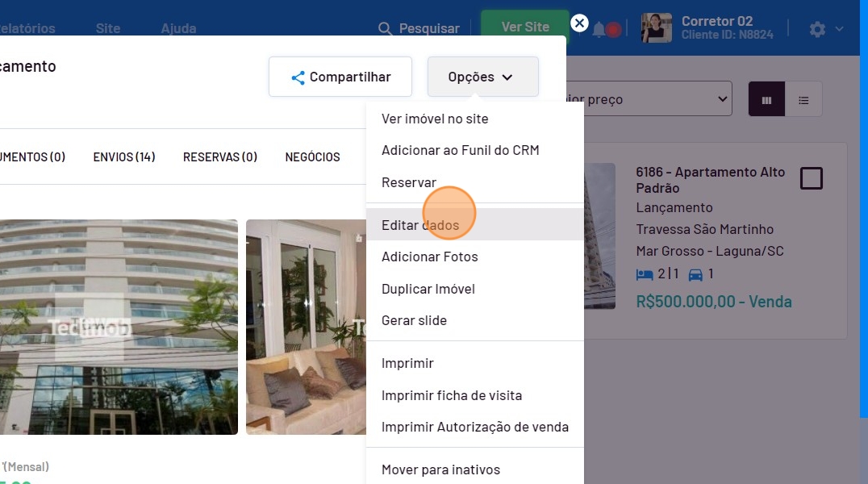Select Editar dados menu option

[x=420, y=225]
